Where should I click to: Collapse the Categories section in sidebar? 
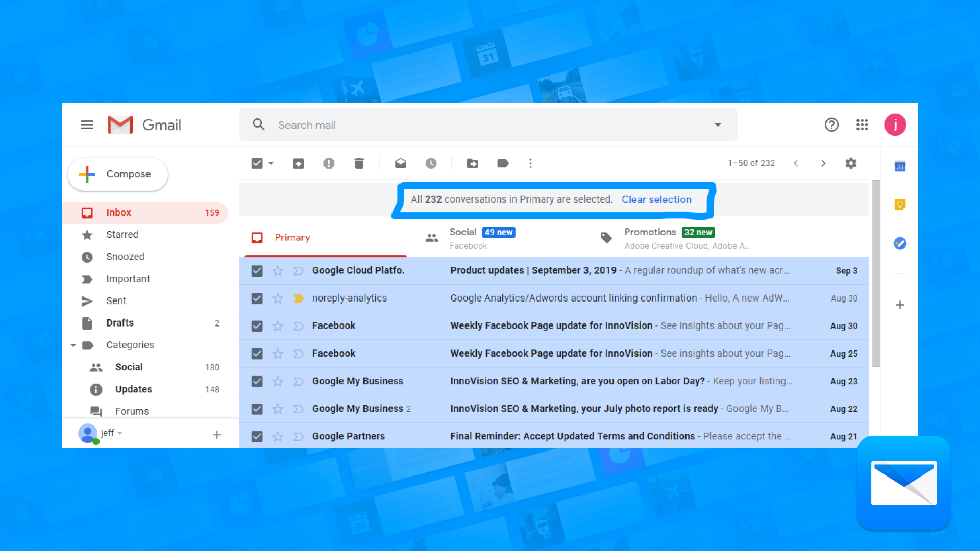(x=73, y=345)
